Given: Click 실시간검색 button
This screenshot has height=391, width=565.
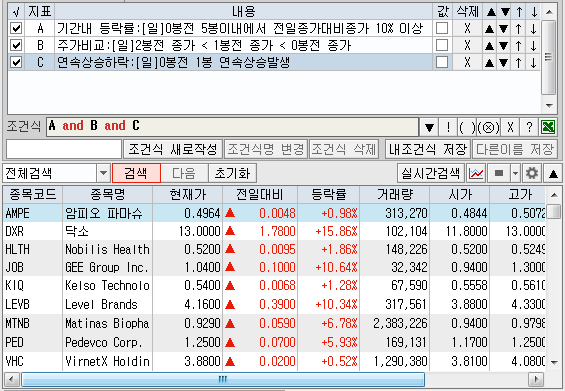Looking at the screenshot, I should click(431, 173).
